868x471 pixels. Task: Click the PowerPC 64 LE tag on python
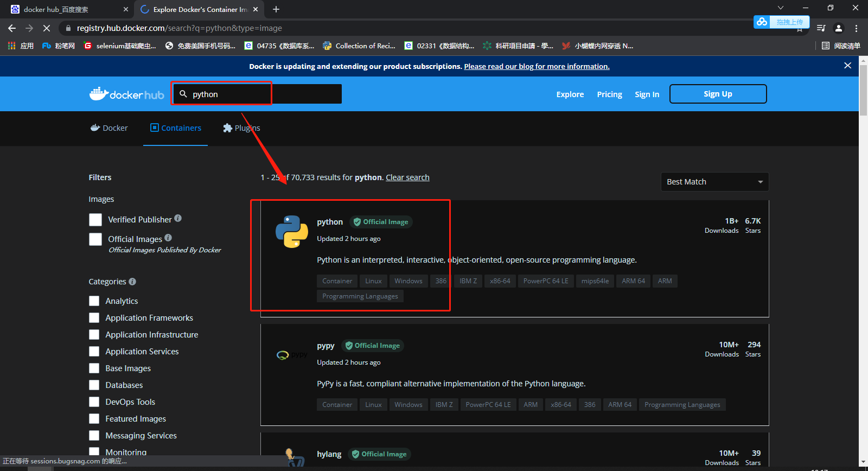[546, 281]
